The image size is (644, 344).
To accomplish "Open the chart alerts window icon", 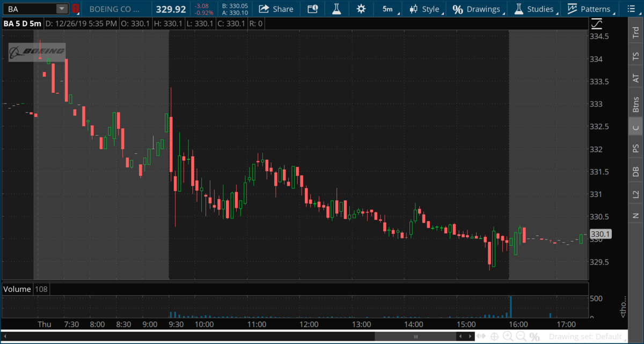I will point(312,9).
